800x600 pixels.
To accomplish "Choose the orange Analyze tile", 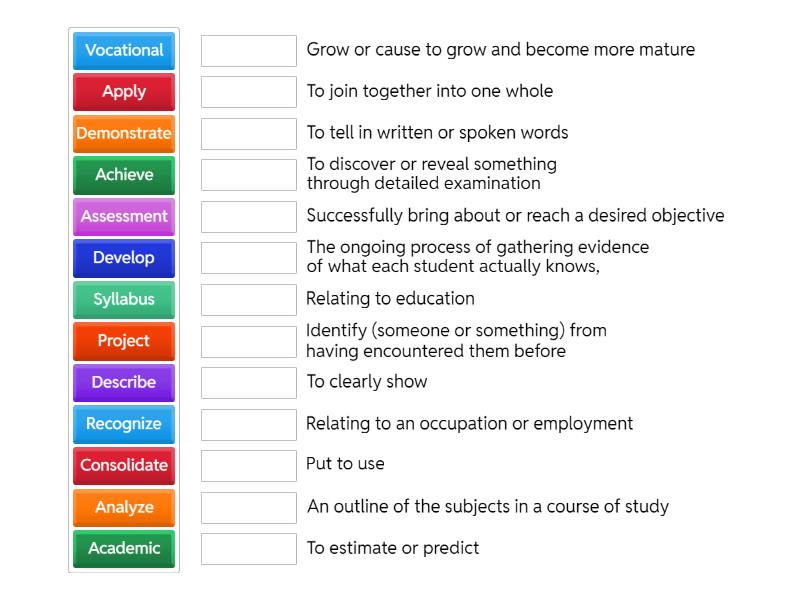I will point(124,507).
